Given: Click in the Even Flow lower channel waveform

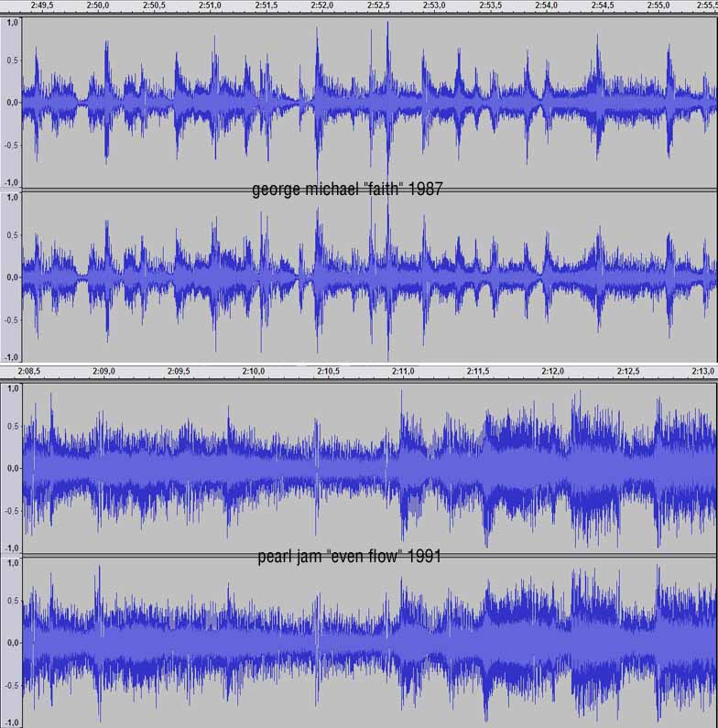Looking at the screenshot, I should tap(369, 643).
